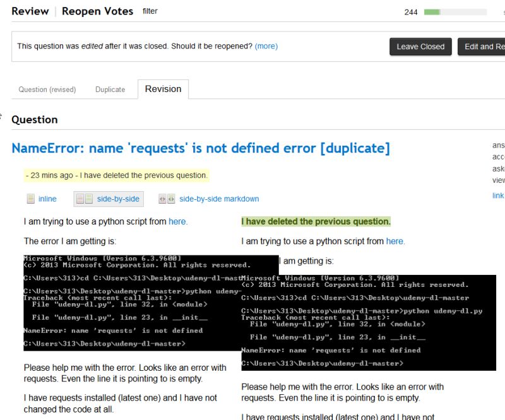Switch to side-by-side markdown view
The image size is (505, 420).
click(219, 199)
